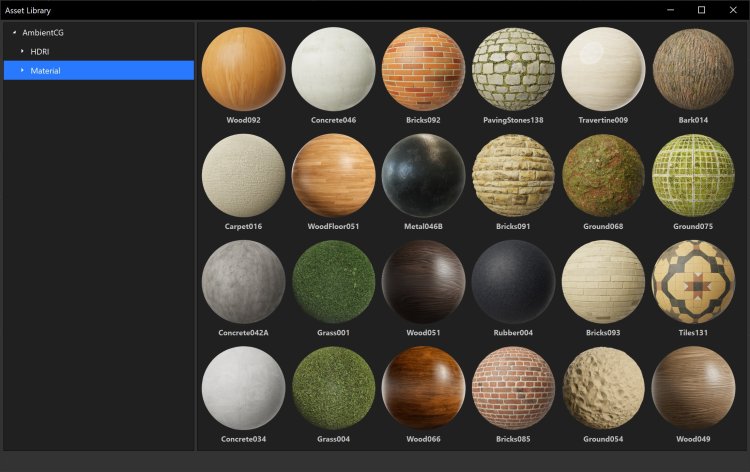This screenshot has height=472, width=750.
Task: Choose the Bricks092 red brick material
Action: [x=423, y=69]
